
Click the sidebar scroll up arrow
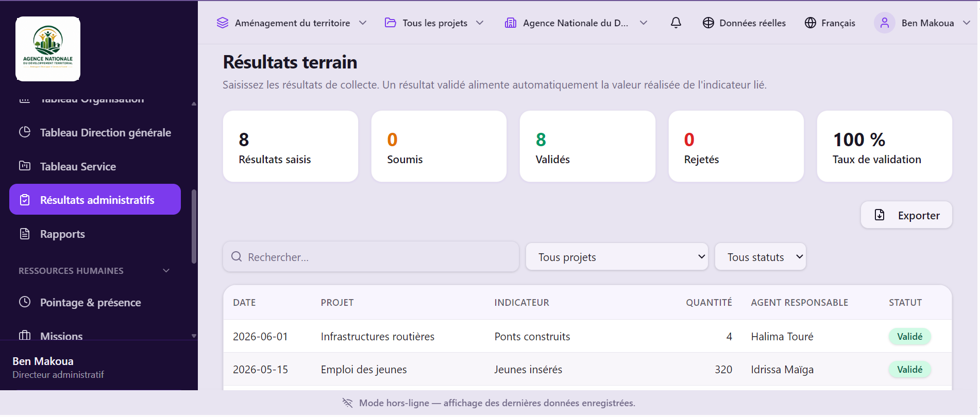coord(194,103)
